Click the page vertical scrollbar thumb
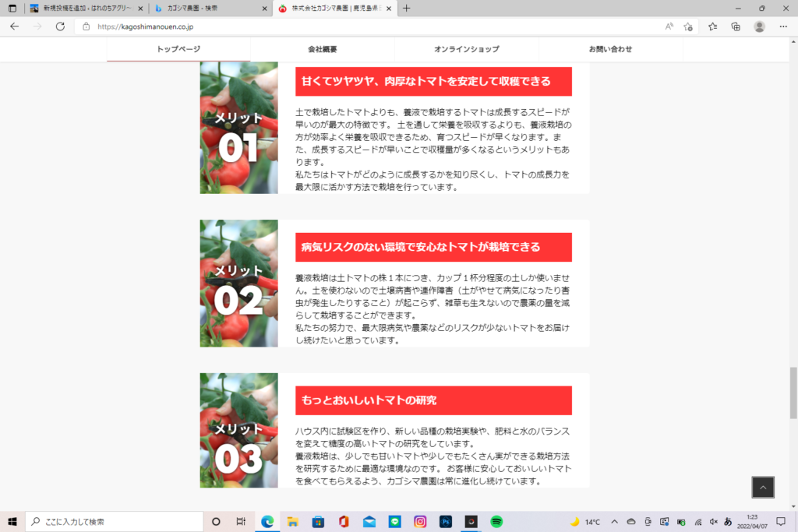The height and width of the screenshot is (532, 798). (x=793, y=393)
